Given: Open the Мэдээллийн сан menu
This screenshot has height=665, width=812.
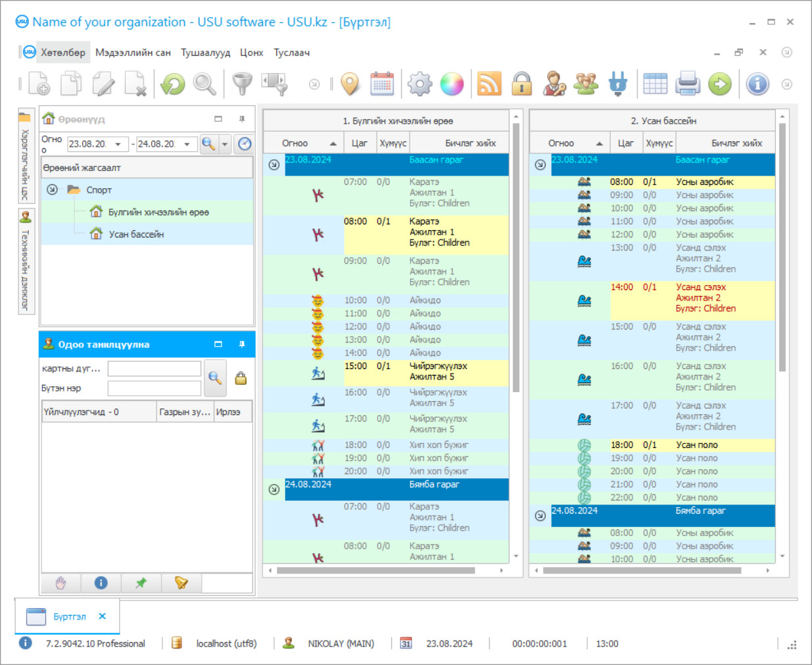Looking at the screenshot, I should pyautogui.click(x=133, y=53).
